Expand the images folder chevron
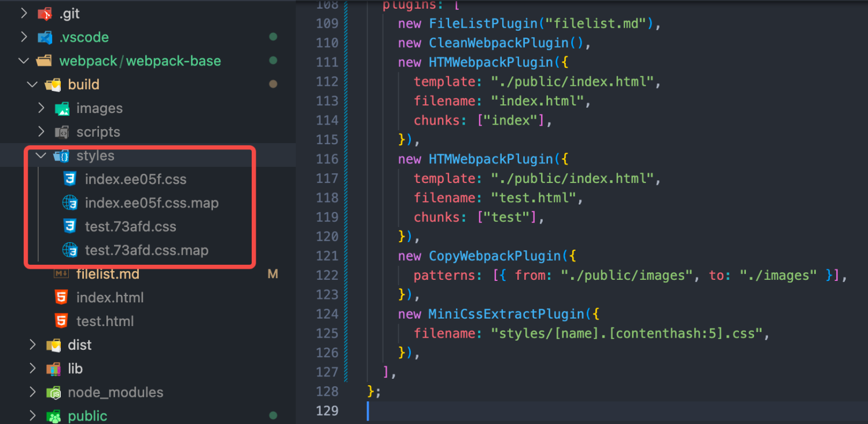The height and width of the screenshot is (424, 868). coord(41,108)
